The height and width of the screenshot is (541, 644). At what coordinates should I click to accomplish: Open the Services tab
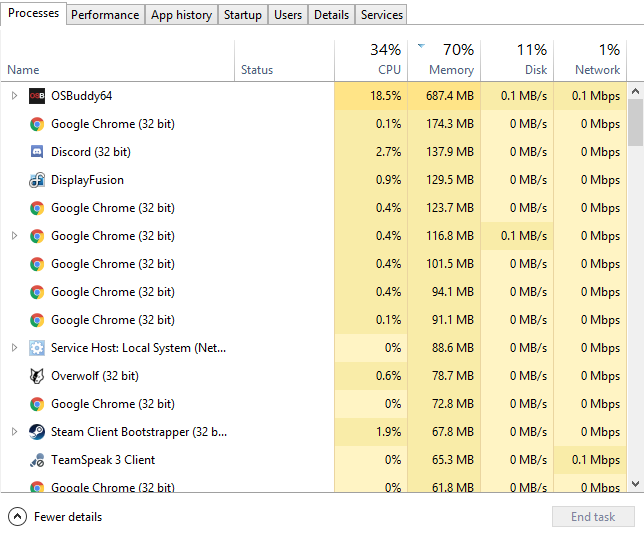(382, 15)
